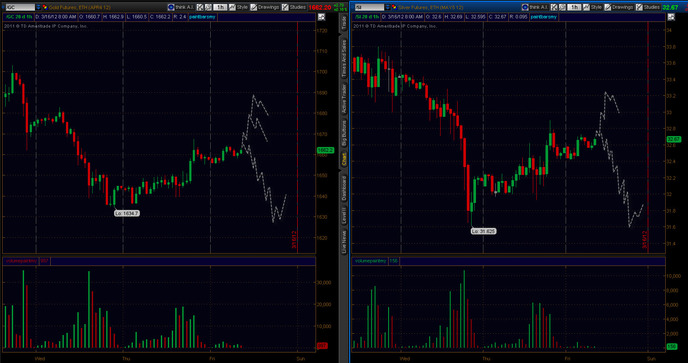Click paintbarsmy study label on Gold chart
Viewport: 688px width, 363px height.
click(x=202, y=17)
